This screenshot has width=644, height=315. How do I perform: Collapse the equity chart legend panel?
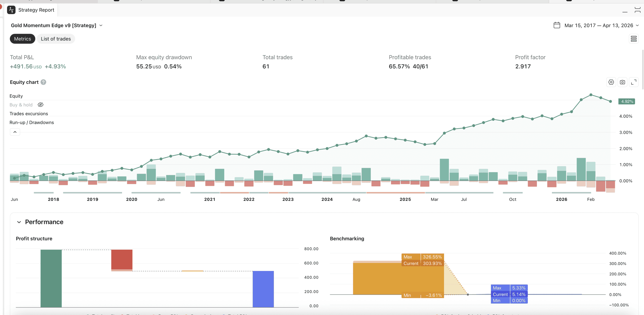(x=15, y=132)
